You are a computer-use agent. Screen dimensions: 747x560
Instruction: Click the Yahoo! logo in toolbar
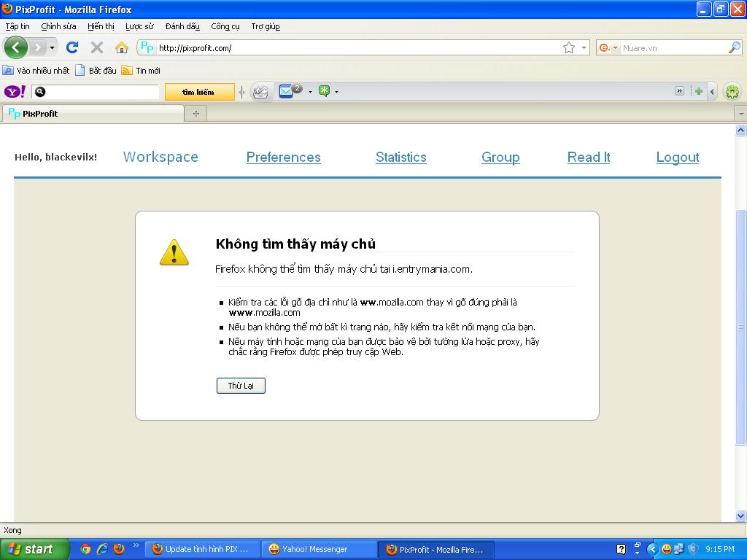tap(15, 92)
